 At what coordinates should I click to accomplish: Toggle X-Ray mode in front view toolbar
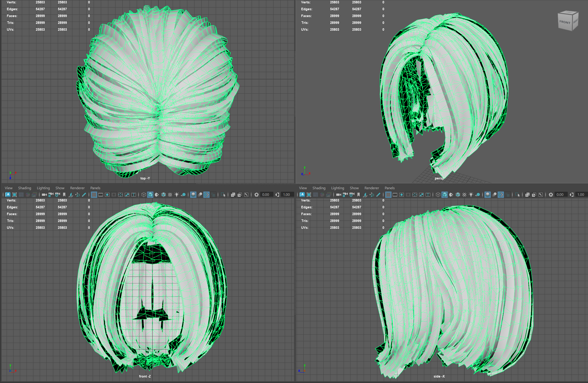(233, 195)
